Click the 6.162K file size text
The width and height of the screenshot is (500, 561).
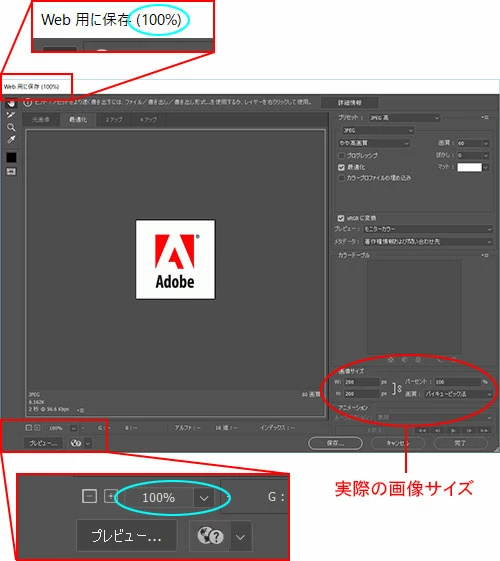[36, 402]
